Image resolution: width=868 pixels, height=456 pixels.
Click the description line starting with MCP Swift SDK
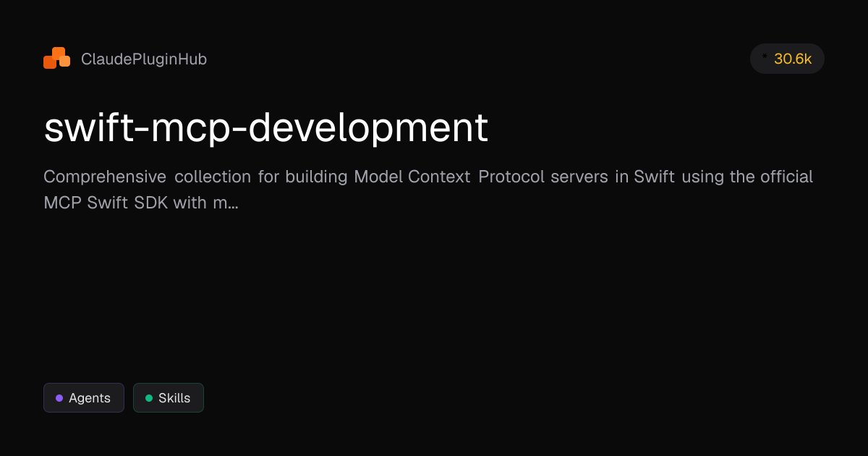(x=141, y=203)
